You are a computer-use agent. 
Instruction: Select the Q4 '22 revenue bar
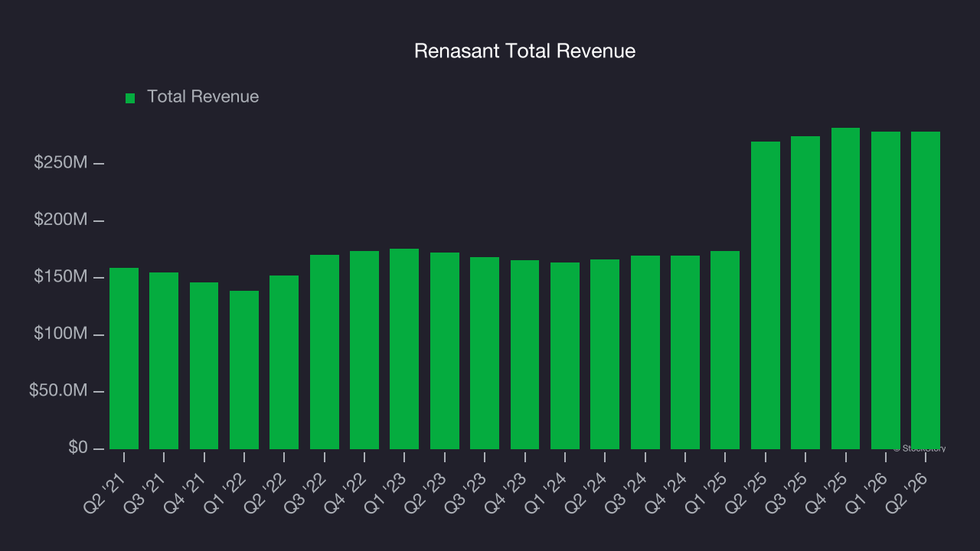364,350
